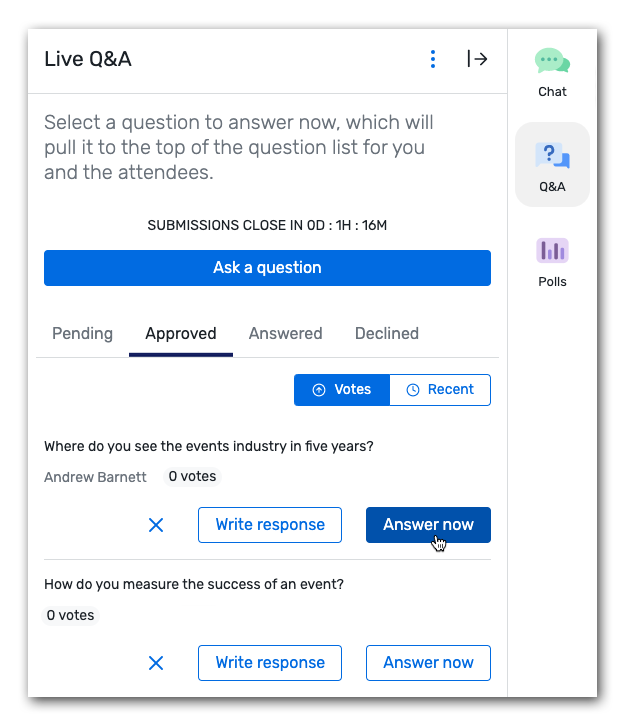Select the Q&A sidebar icon
The image size is (630, 728).
click(x=552, y=165)
